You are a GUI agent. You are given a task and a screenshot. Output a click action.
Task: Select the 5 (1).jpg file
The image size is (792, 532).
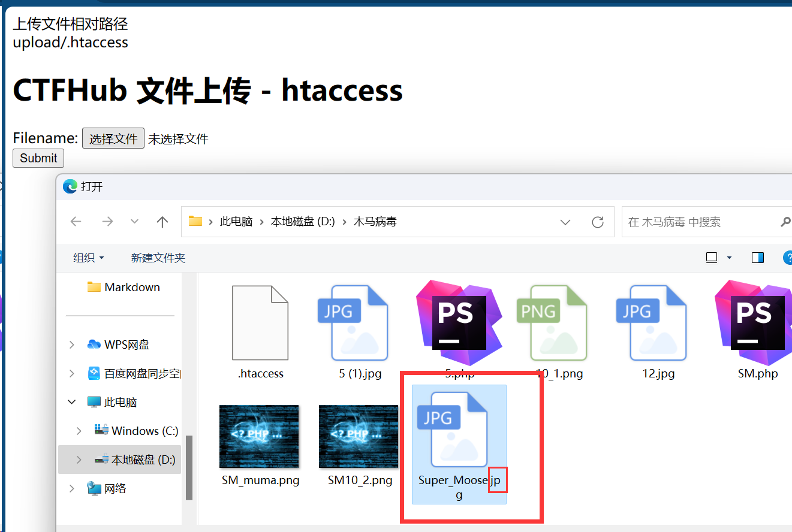tap(359, 324)
